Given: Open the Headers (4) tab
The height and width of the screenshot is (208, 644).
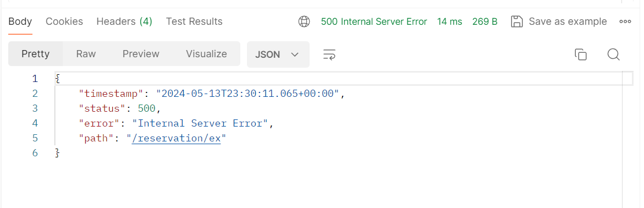Looking at the screenshot, I should pos(124,21).
